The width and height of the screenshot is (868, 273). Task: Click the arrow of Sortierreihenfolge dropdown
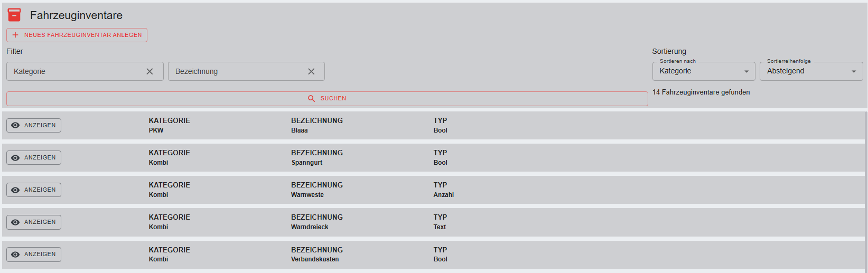(854, 72)
